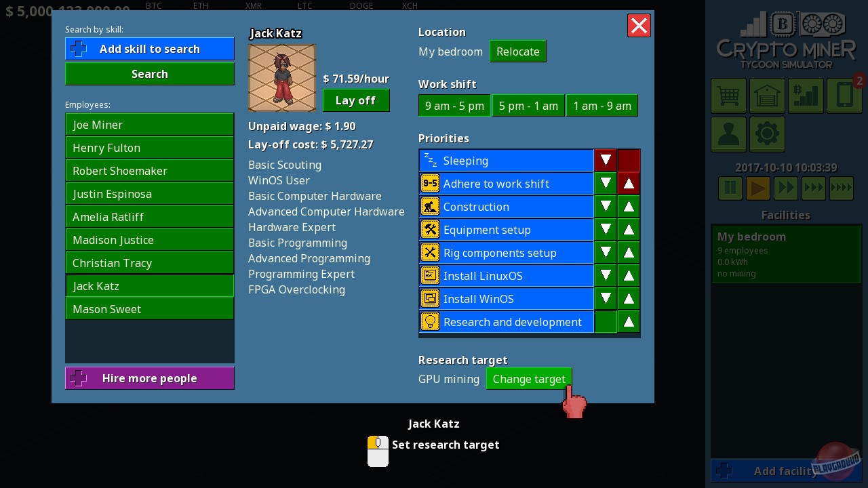This screenshot has width=868, height=488.
Task: Open the employees person icon
Action: click(x=728, y=134)
